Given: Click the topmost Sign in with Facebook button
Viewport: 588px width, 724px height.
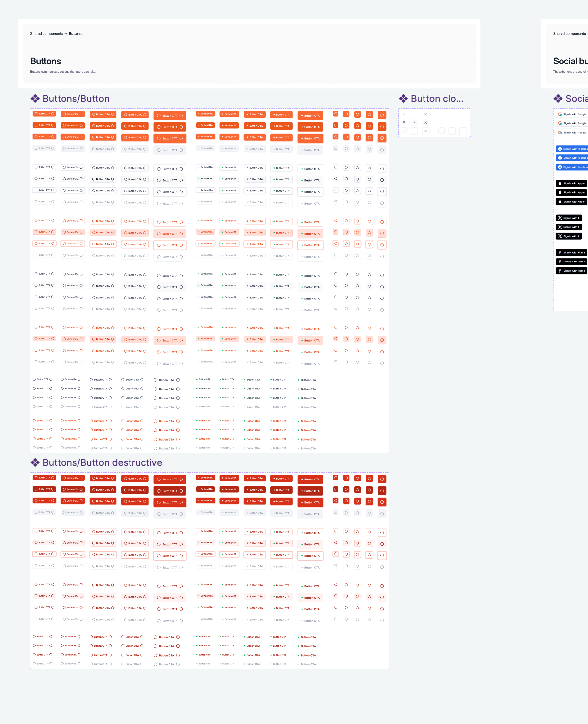Looking at the screenshot, I should (x=572, y=149).
